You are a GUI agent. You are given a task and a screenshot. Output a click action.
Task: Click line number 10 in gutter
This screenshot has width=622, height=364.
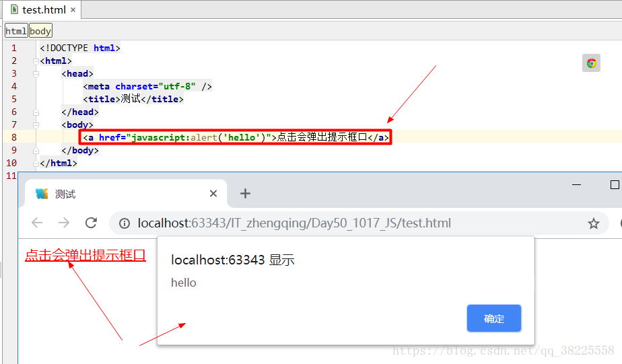pos(11,163)
